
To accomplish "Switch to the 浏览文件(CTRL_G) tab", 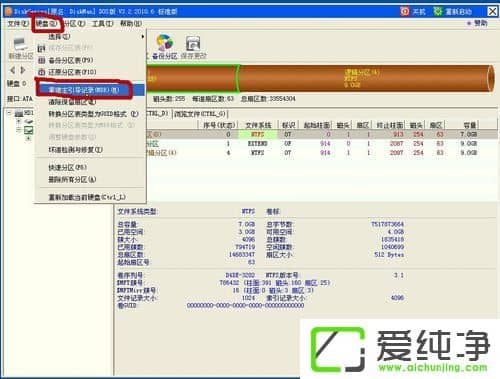I will coord(200,114).
